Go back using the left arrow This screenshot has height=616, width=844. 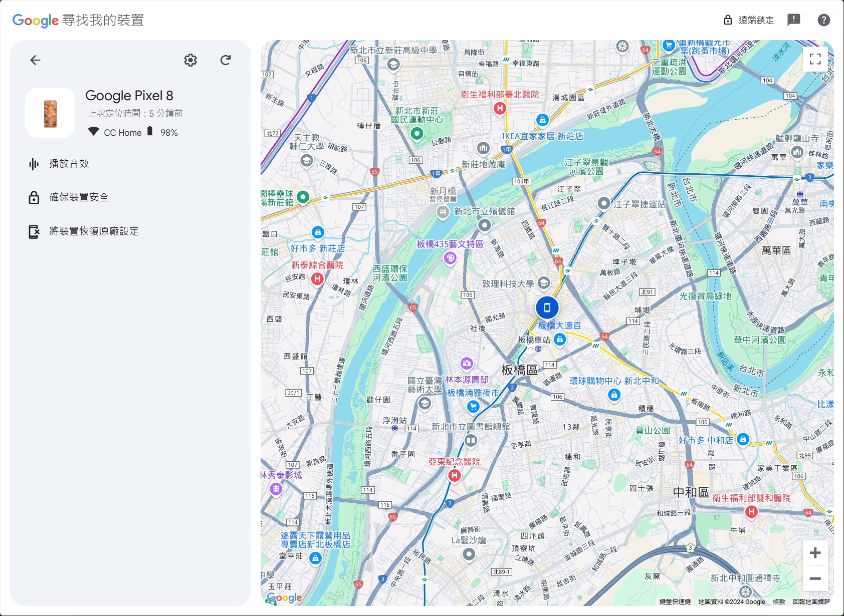(x=35, y=60)
